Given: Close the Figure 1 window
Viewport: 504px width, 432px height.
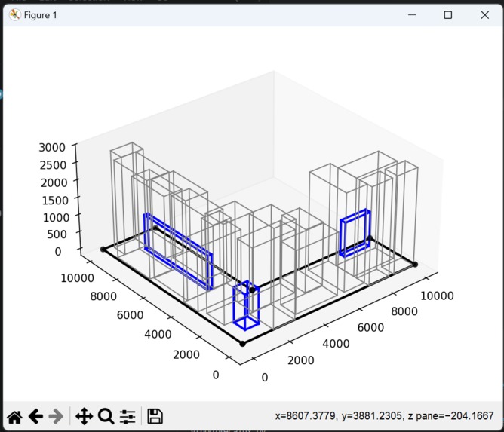Looking at the screenshot, I should 484,15.
